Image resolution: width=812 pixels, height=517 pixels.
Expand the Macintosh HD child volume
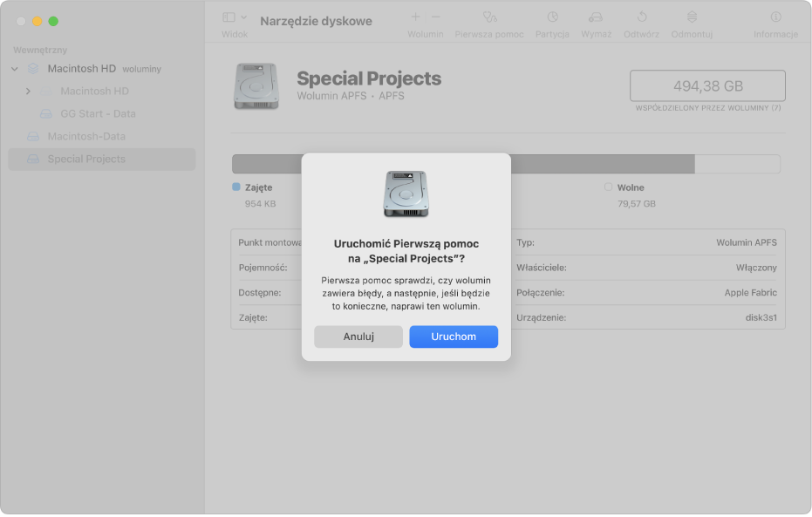tap(28, 91)
